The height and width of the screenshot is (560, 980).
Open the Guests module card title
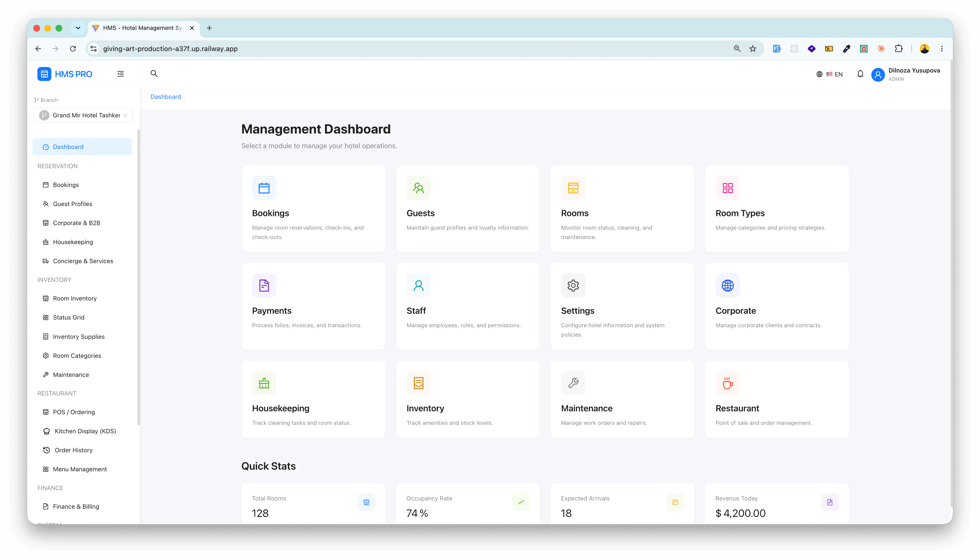(x=420, y=213)
